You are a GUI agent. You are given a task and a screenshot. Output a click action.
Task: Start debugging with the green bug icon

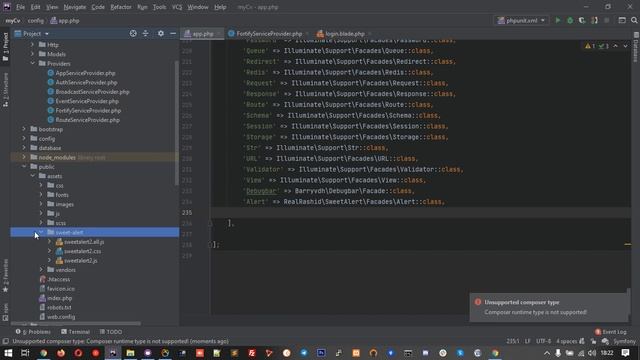[x=570, y=20]
